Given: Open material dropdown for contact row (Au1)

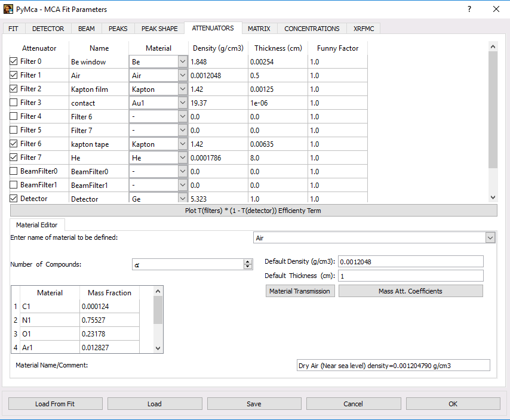Looking at the screenshot, I should pos(183,103).
